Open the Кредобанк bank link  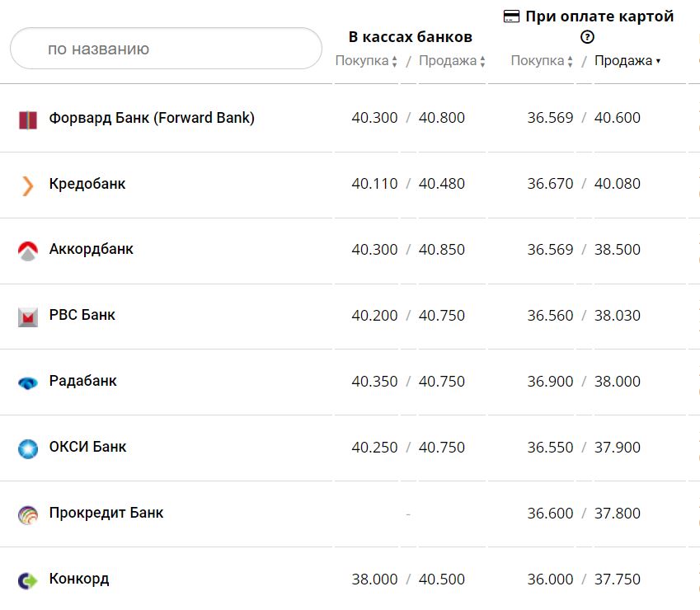[x=87, y=184]
